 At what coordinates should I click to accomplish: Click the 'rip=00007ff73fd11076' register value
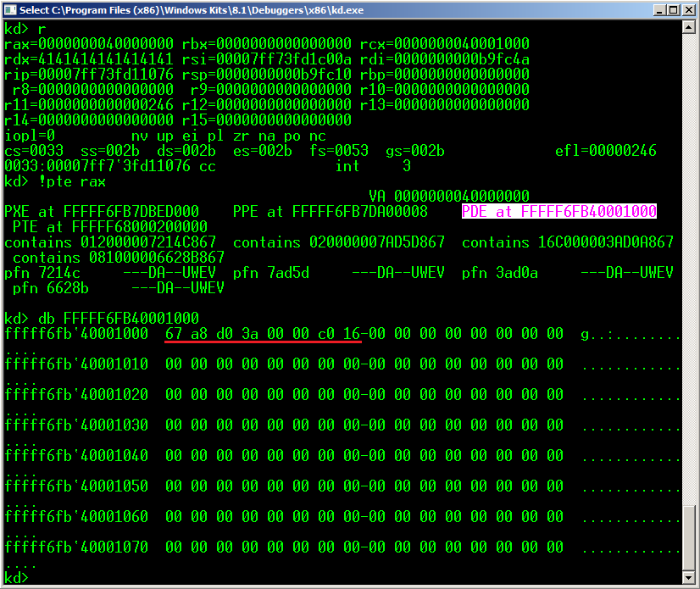click(x=89, y=74)
